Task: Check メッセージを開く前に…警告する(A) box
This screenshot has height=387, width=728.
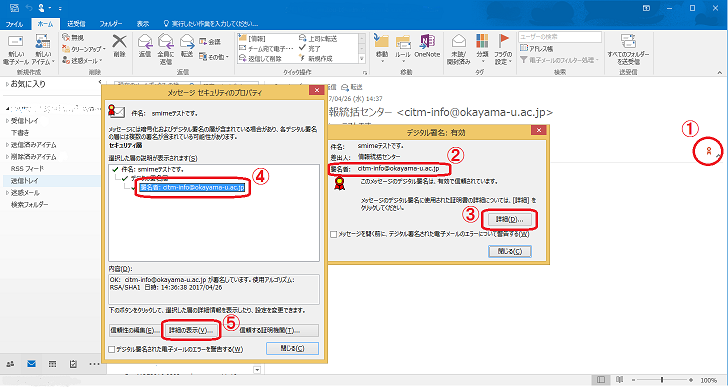Action: click(x=333, y=235)
